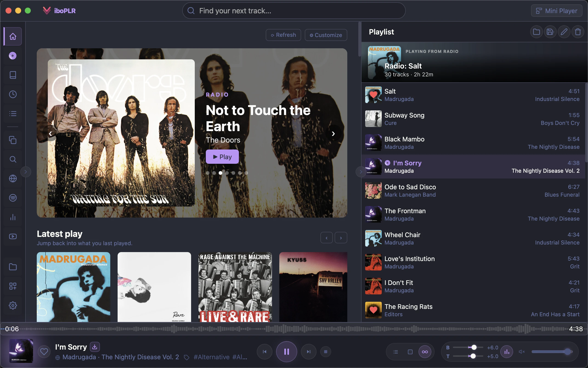
Task: Expand the left sidebar with its chevron
Action: pyautogui.click(x=26, y=172)
